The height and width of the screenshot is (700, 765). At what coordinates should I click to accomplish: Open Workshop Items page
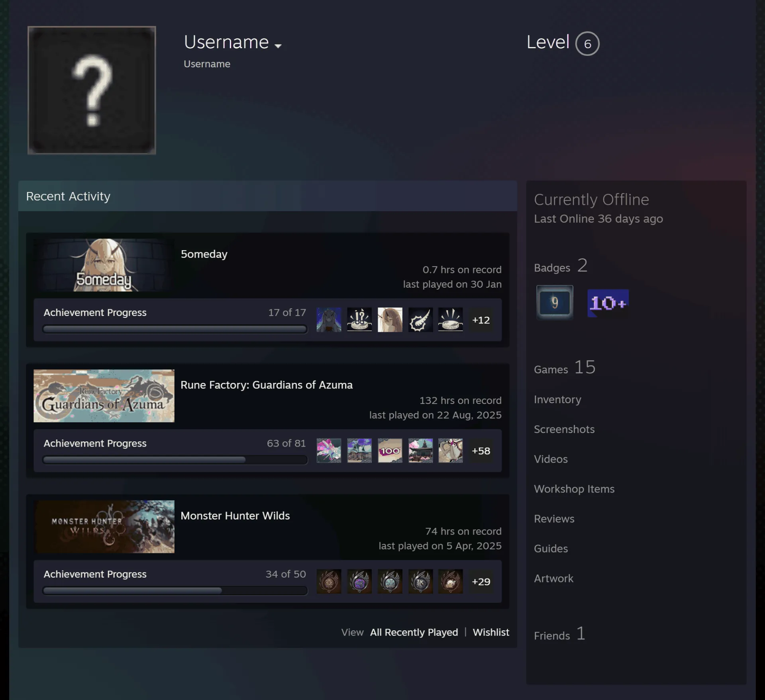click(x=574, y=489)
